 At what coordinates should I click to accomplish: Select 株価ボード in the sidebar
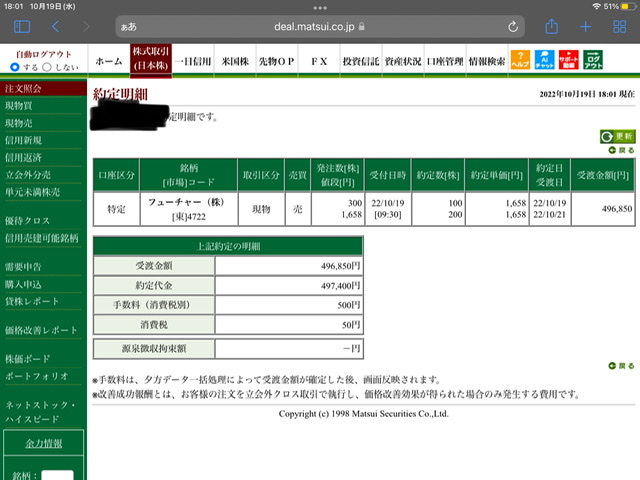point(27,359)
